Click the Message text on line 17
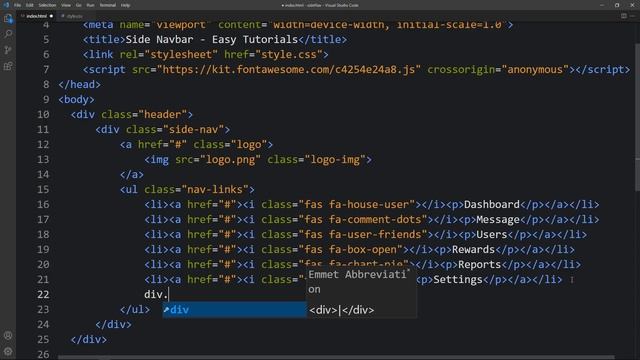 498,220
